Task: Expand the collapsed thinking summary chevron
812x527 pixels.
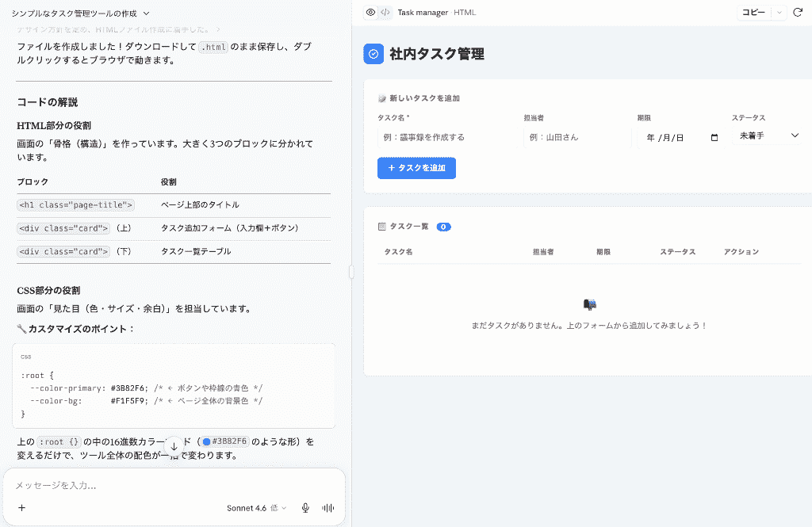Action: [x=219, y=30]
